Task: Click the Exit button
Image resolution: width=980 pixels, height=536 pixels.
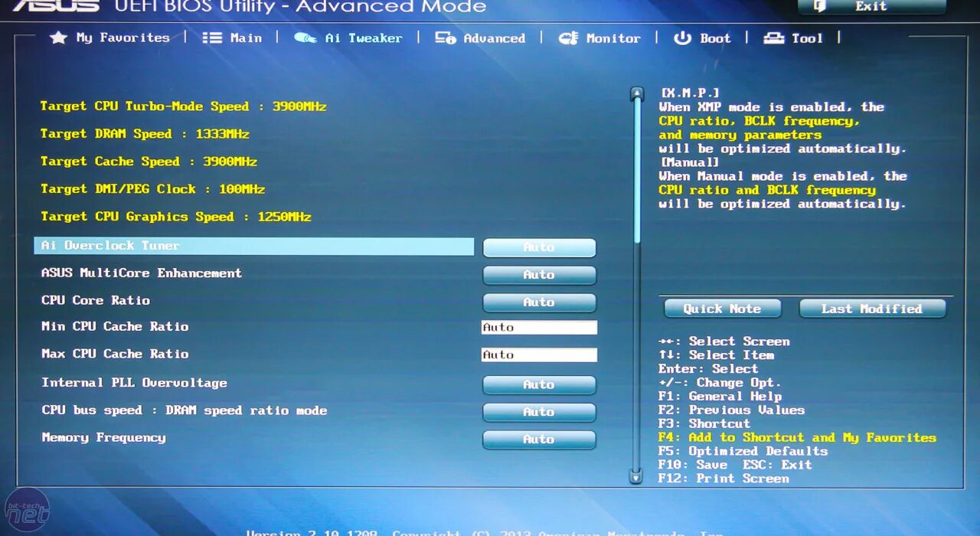Action: pos(872,6)
